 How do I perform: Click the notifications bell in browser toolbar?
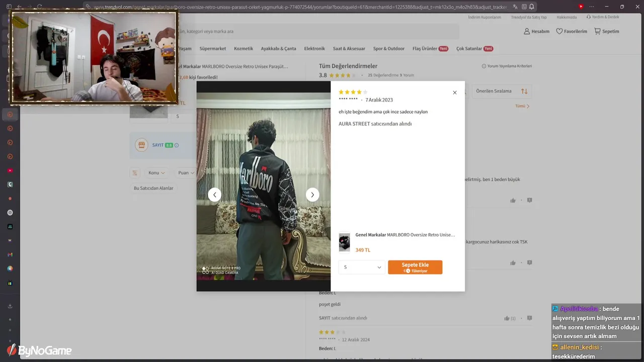coord(532,7)
